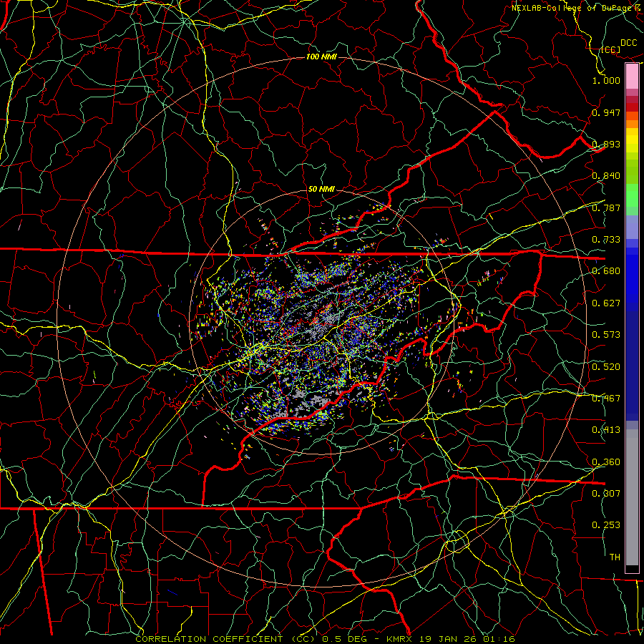The image size is (644, 644).
Task: Select the 0.467 legend value
Action: (x=606, y=399)
